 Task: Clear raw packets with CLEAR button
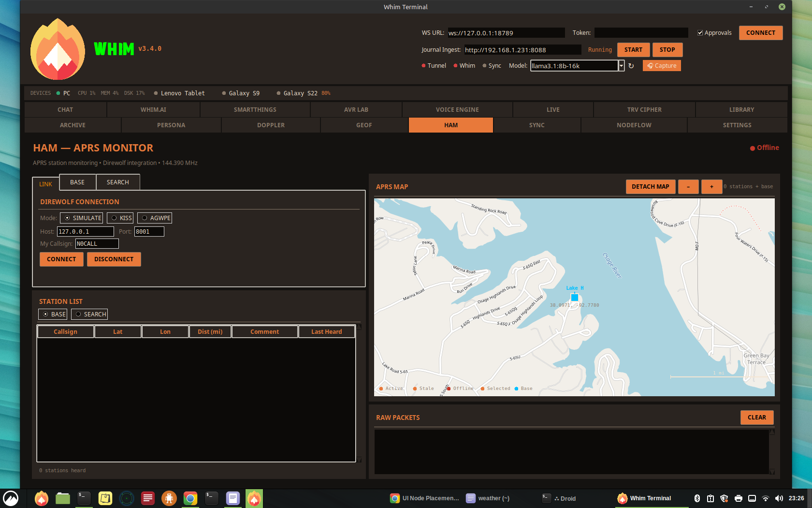(757, 418)
